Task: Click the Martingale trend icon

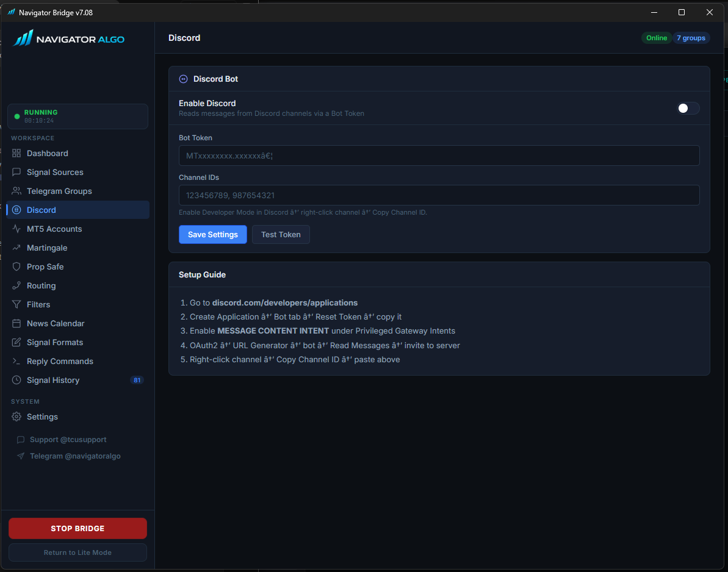Action: 16,248
